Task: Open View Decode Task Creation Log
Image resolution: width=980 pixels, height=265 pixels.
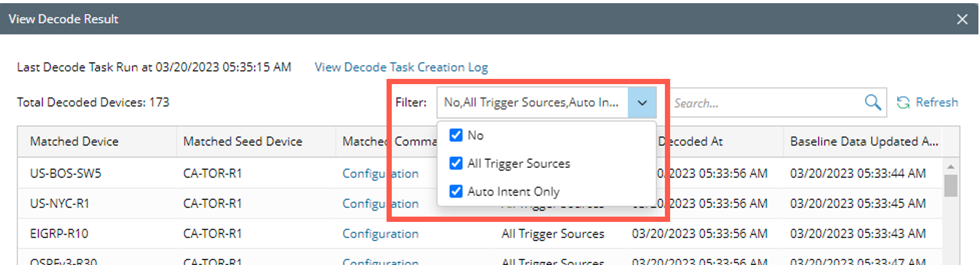Action: pyautogui.click(x=401, y=67)
